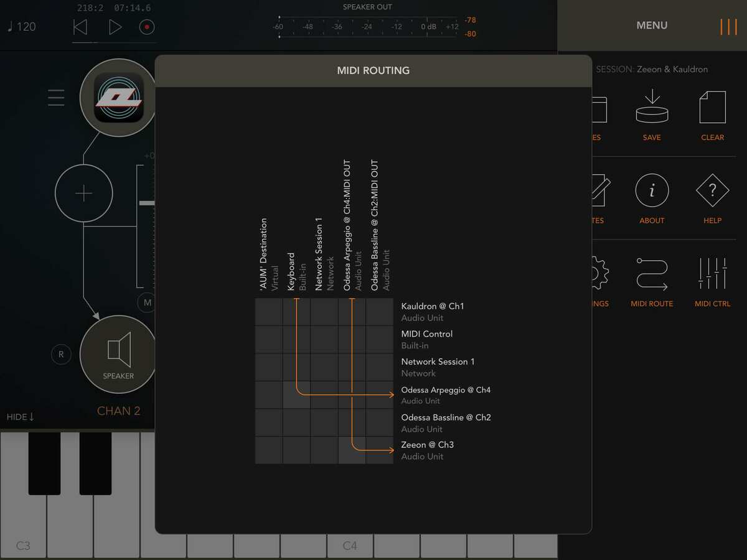Toggle Keyboard to Kauldron @ Ch1 cell

tap(296, 312)
